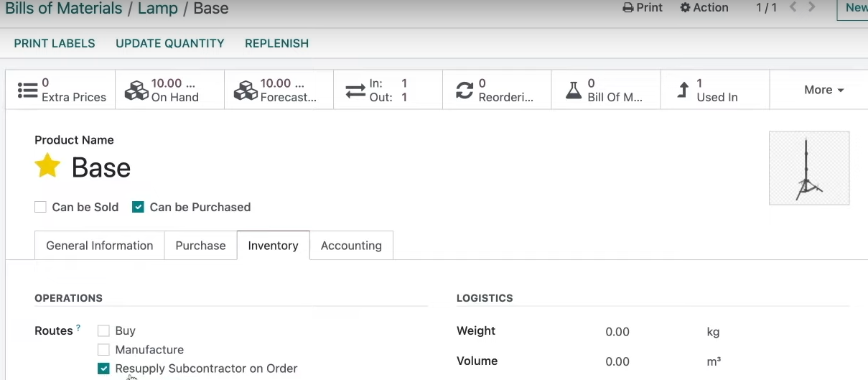
Task: Open the Print dropdown
Action: pyautogui.click(x=643, y=7)
